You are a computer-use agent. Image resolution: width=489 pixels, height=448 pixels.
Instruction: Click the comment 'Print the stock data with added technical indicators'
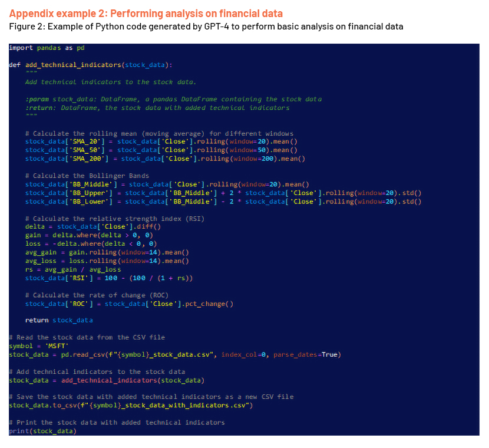coord(117,423)
